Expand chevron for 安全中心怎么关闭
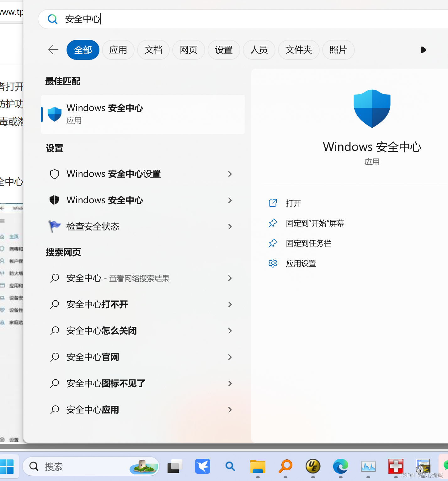 click(230, 331)
